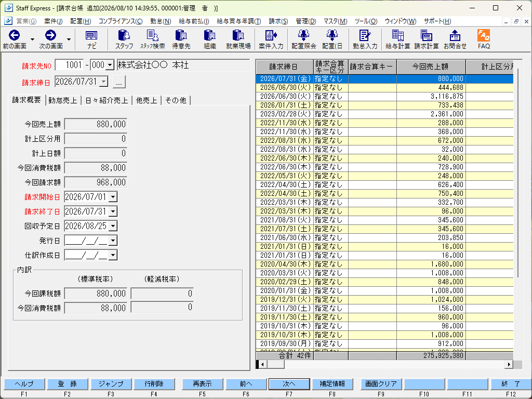Open the ツール(O) menu

[366, 21]
